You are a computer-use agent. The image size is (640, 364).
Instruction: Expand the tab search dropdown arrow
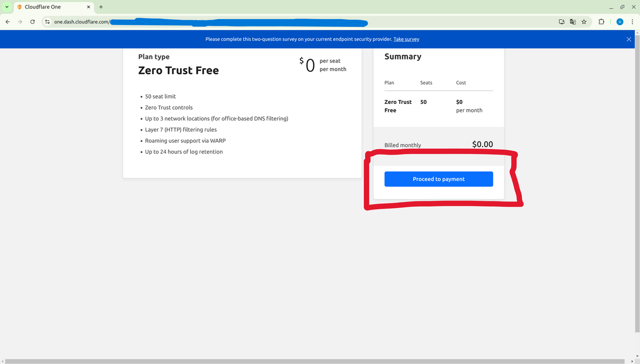(6, 7)
